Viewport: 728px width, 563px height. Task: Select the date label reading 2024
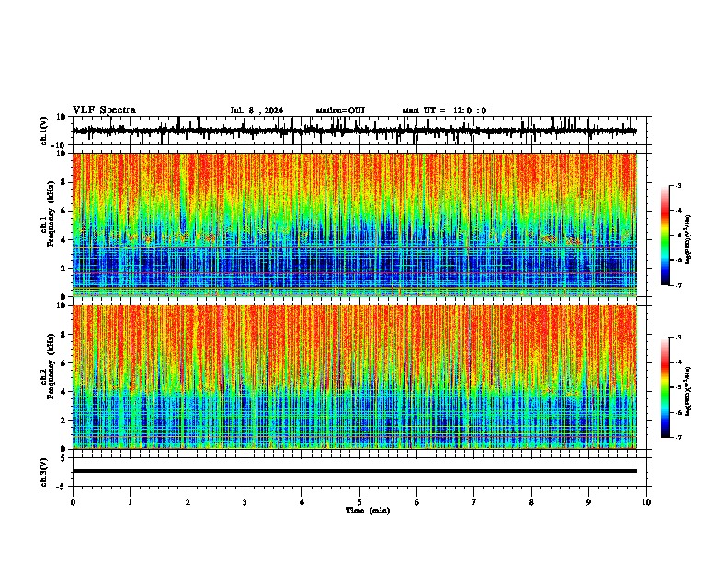coord(274,110)
